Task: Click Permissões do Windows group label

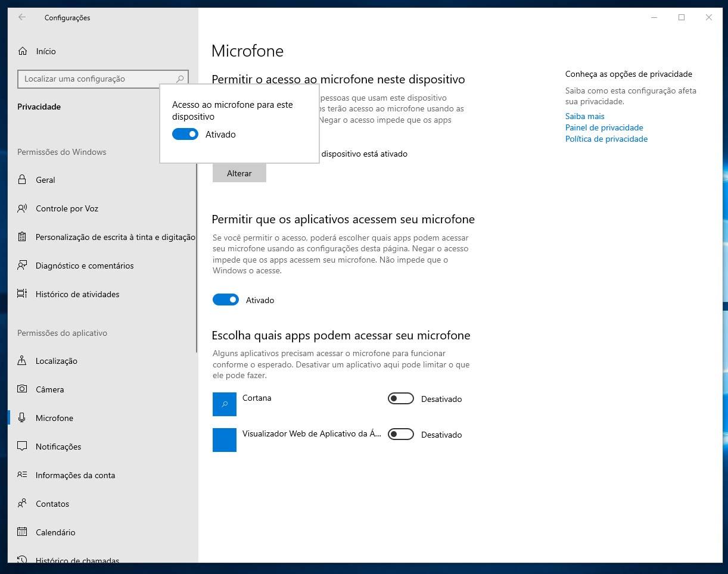Action: point(62,152)
